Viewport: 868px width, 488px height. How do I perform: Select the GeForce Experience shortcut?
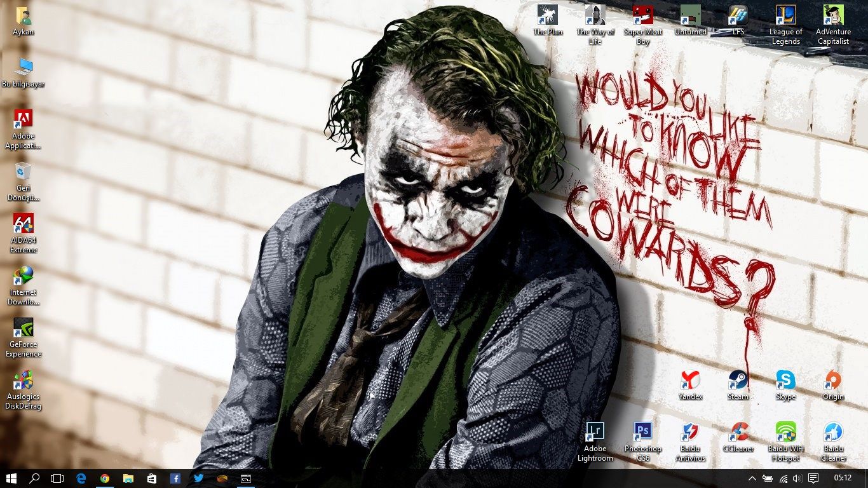(24, 338)
